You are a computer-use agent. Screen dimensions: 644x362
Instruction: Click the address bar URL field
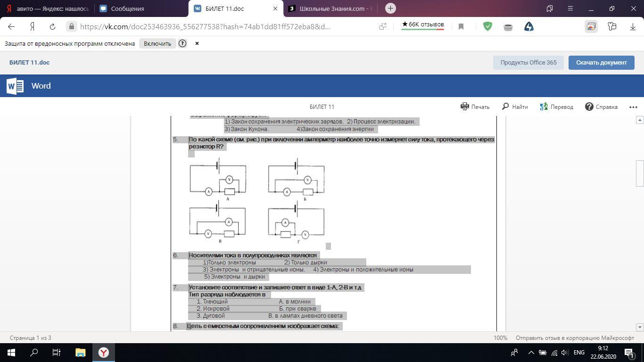[x=205, y=26]
